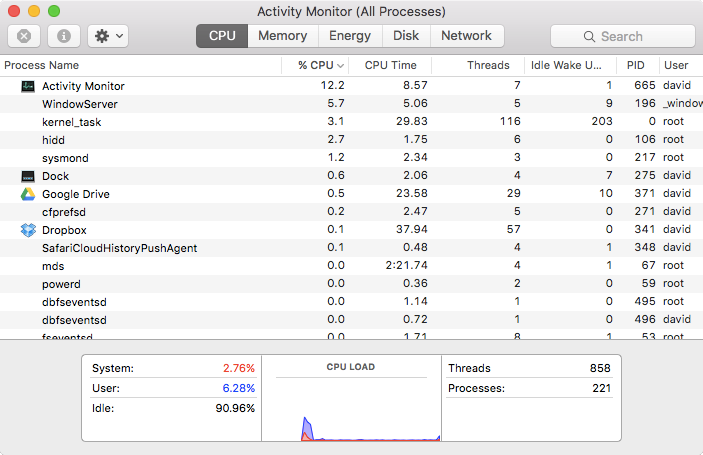Select the dbfseventsd row owned by david
The width and height of the screenshot is (703, 455).
coord(352,320)
